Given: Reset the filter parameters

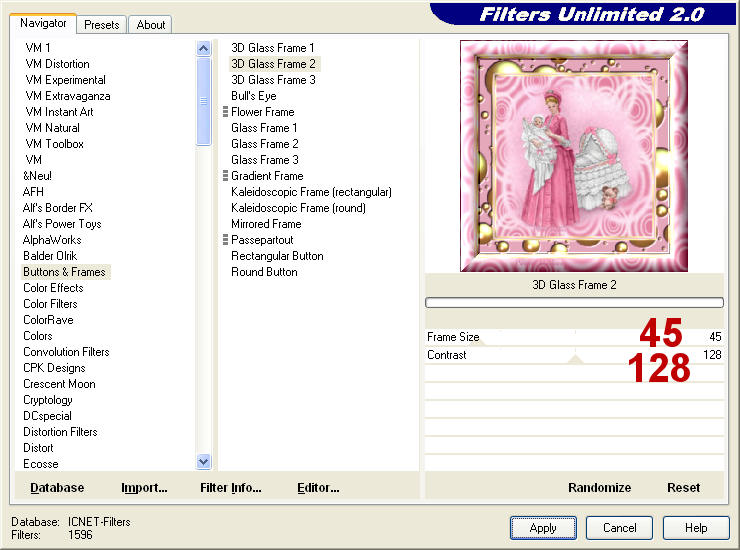Looking at the screenshot, I should (683, 488).
